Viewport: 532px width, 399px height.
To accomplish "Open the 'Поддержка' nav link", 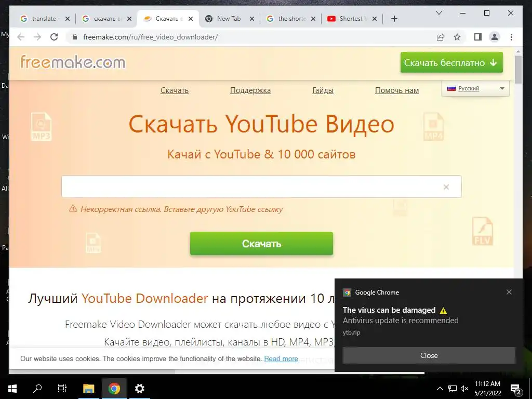I will point(250,90).
